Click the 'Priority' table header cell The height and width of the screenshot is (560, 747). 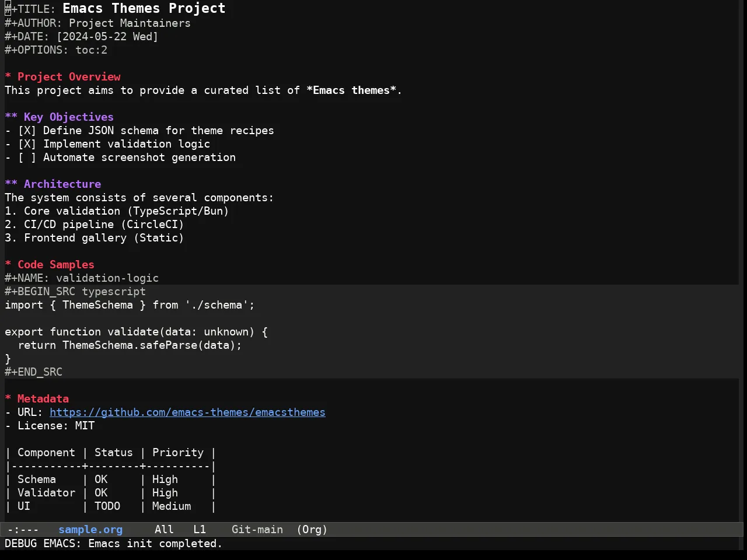(x=178, y=453)
